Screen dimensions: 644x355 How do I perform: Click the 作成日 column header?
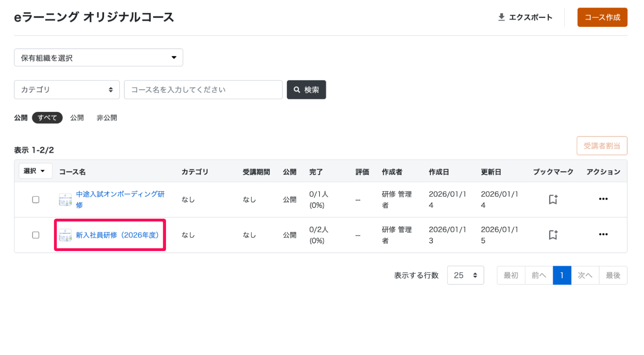[439, 172]
